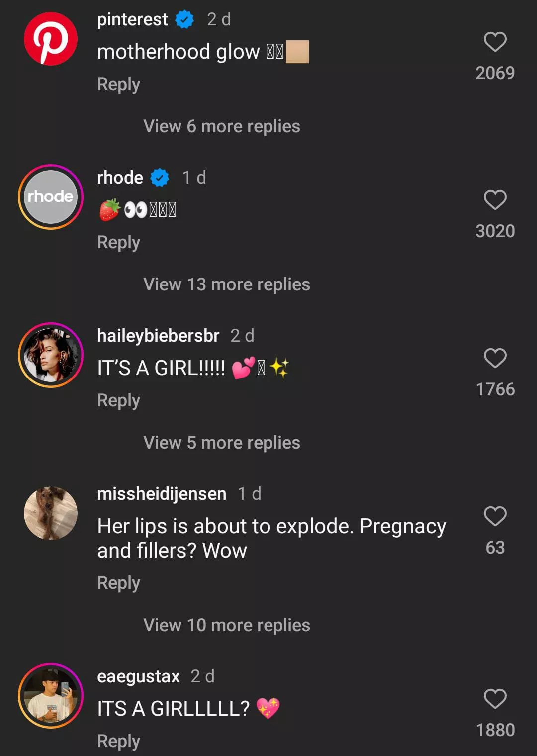The height and width of the screenshot is (756, 537).
Task: Tap the verified badge next to rhode
Action: 160,178
